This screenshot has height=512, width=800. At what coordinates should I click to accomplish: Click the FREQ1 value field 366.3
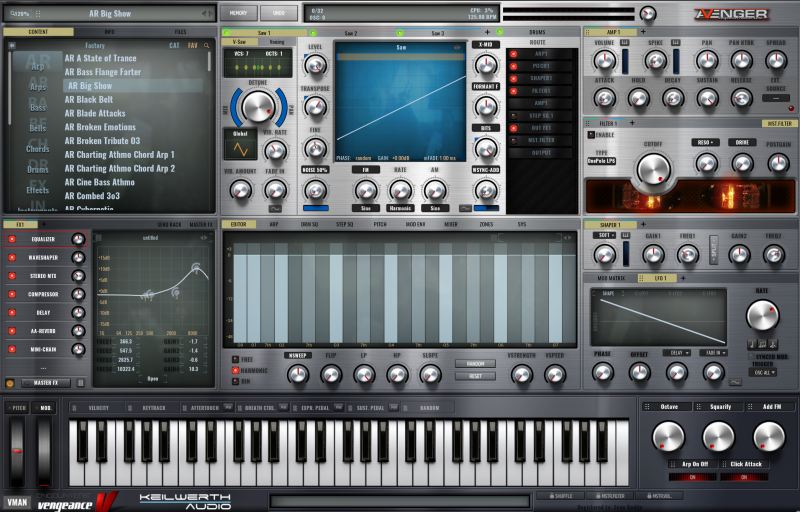[x=126, y=341]
